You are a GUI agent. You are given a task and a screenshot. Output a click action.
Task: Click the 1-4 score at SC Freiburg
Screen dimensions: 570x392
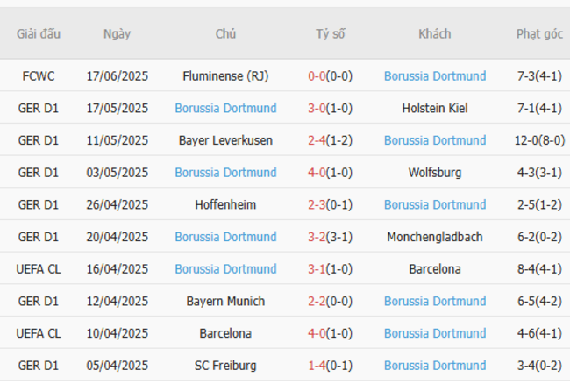click(317, 366)
